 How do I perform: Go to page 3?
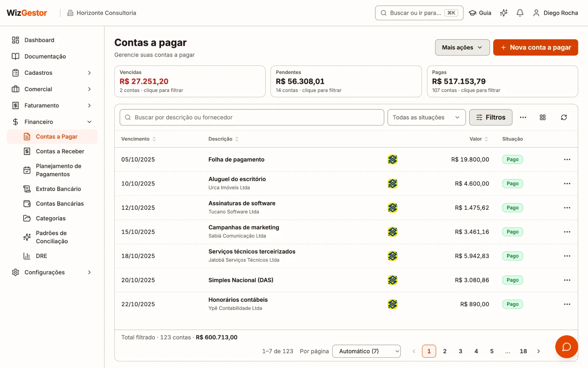pyautogui.click(x=460, y=351)
